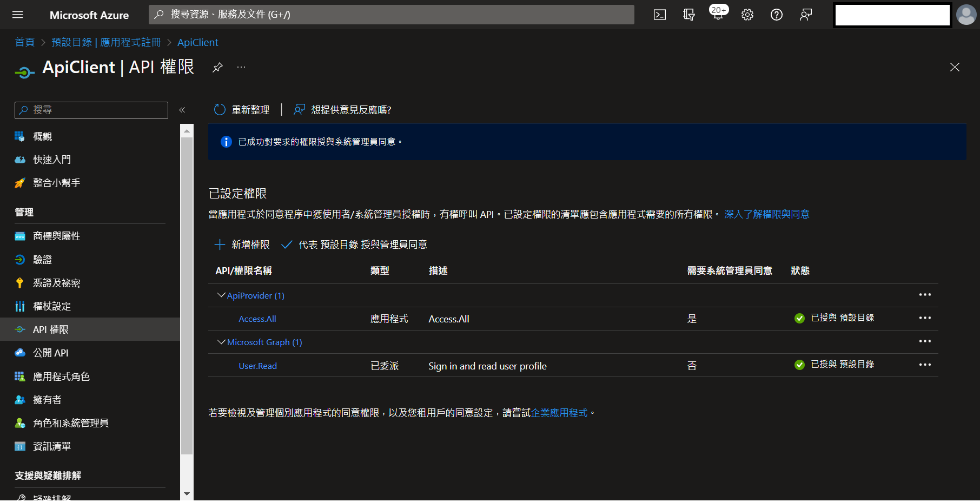Open portal settings gear
This screenshot has height=502, width=980.
tap(747, 15)
